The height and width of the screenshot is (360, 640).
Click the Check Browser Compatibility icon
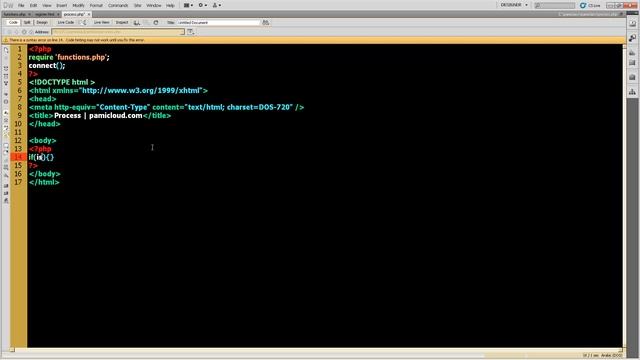266,22
